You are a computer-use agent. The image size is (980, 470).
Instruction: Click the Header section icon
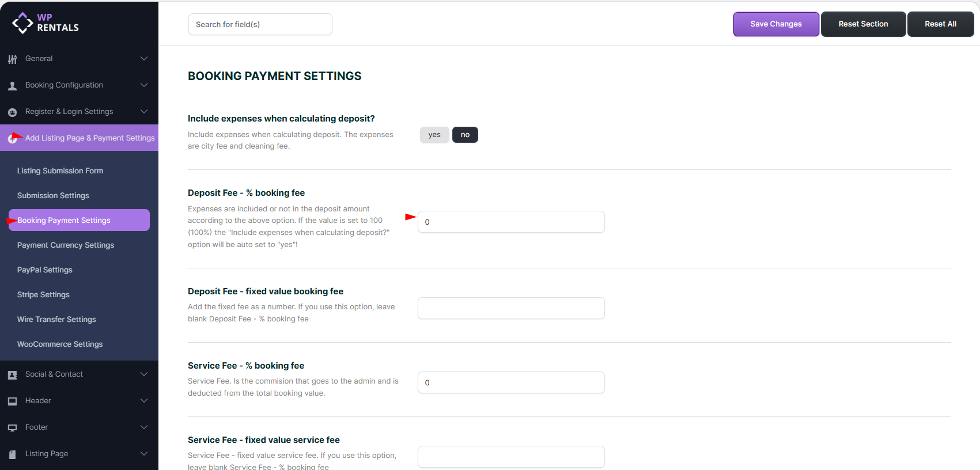[12, 401]
